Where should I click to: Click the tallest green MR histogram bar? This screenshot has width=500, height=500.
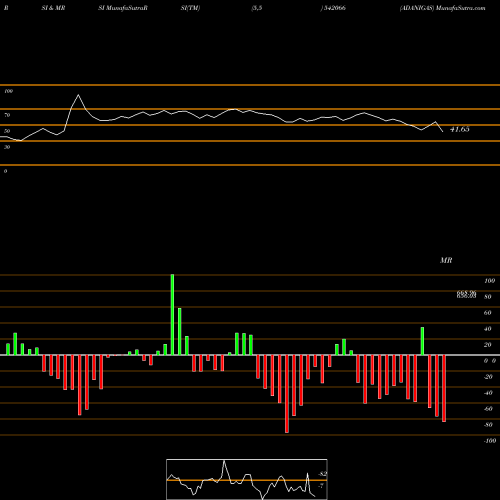[172, 315]
